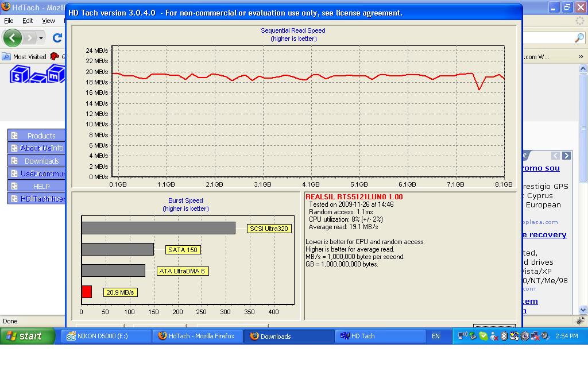Click the wireless network tray icon
The image size is (588, 367).
click(x=462, y=335)
